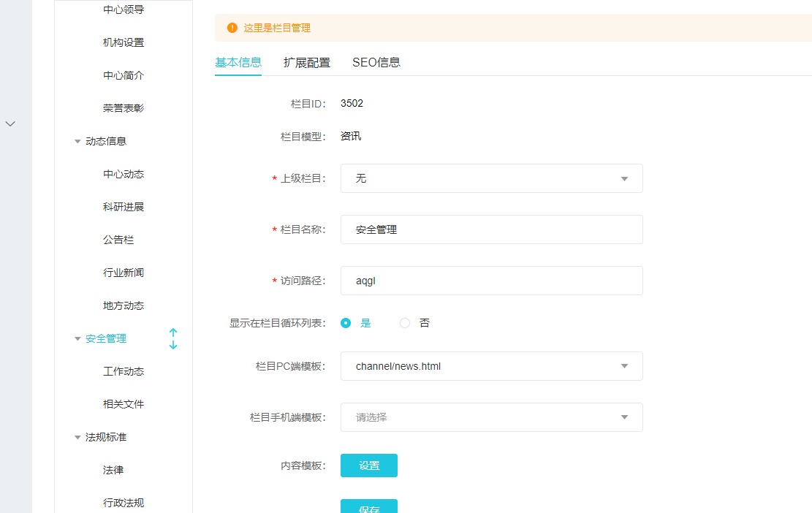Screen dimensions: 812x513
Task: Move 安全管理 up with arrow icon
Action: point(173,332)
